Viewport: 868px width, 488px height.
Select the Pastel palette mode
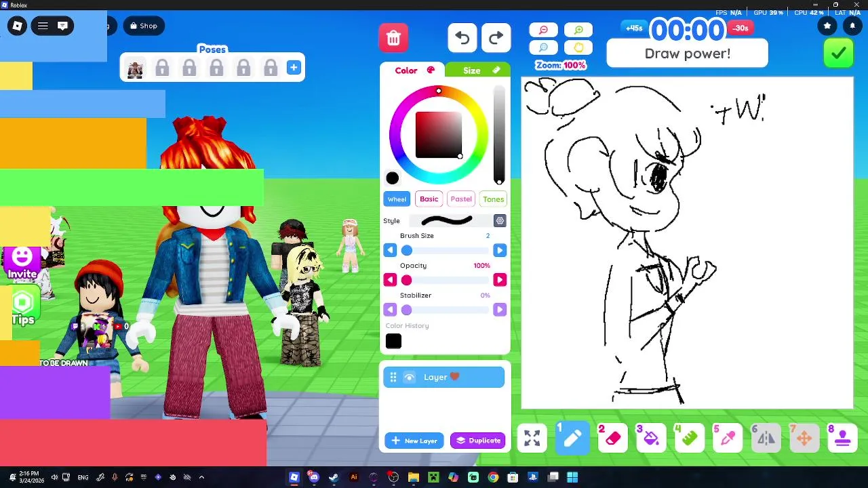click(x=461, y=199)
